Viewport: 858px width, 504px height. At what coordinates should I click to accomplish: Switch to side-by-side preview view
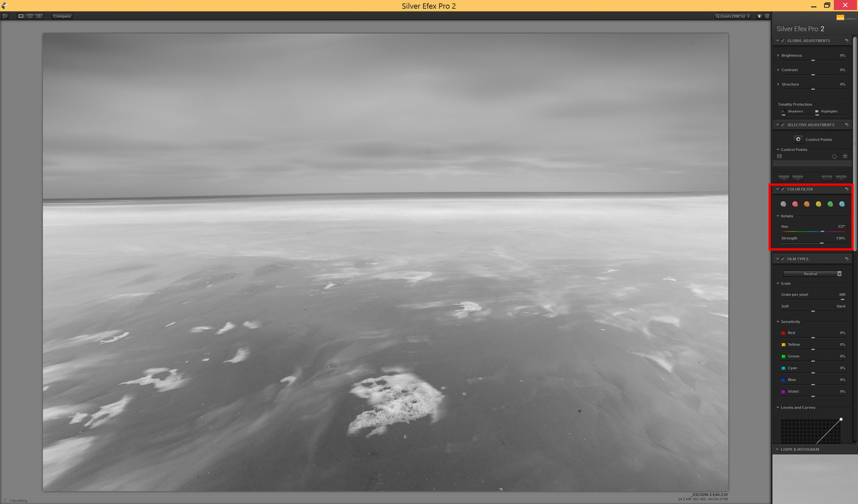pyautogui.click(x=39, y=16)
